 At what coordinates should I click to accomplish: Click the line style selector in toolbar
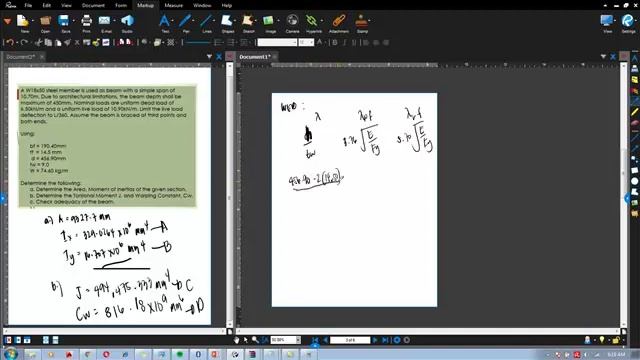click(198, 42)
